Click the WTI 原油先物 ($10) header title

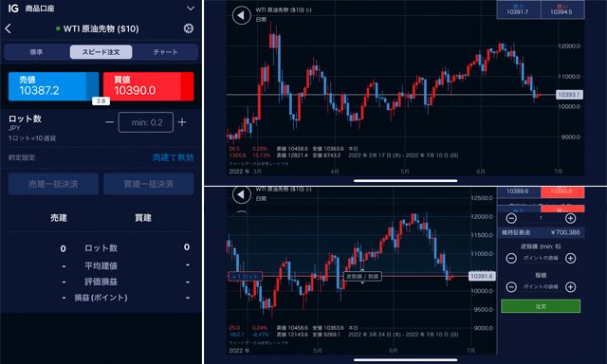[101, 28]
